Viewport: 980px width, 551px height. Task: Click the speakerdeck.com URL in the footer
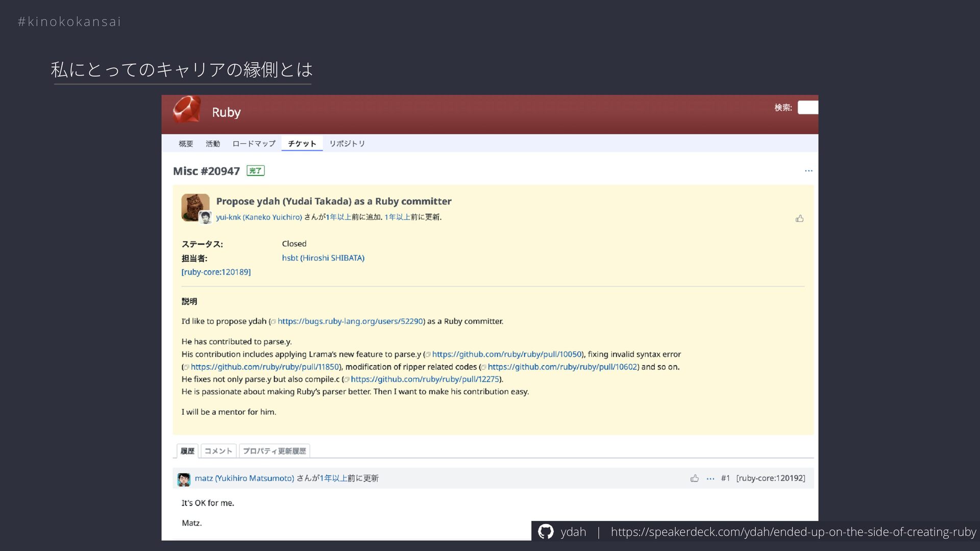(x=793, y=532)
